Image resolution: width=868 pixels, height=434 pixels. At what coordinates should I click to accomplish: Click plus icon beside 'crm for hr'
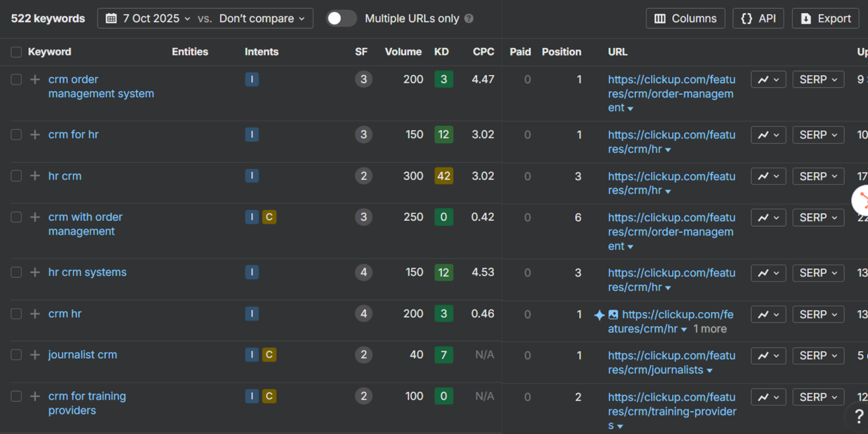(35, 135)
